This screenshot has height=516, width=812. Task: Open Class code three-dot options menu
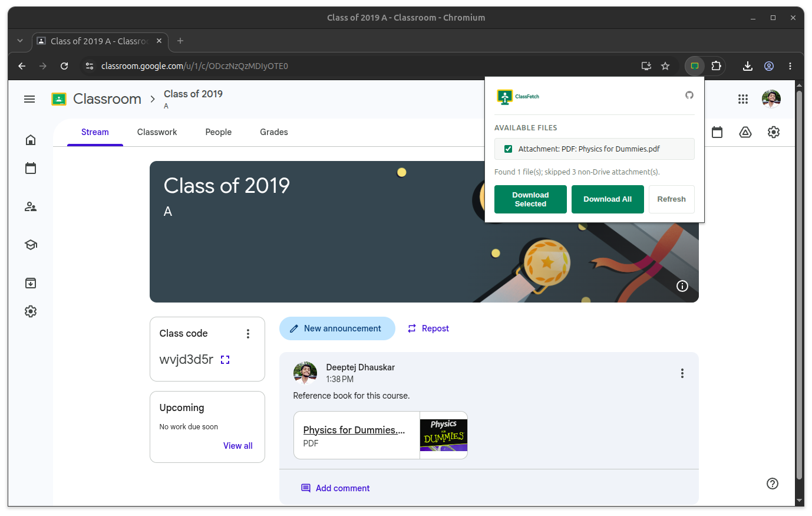click(x=248, y=334)
